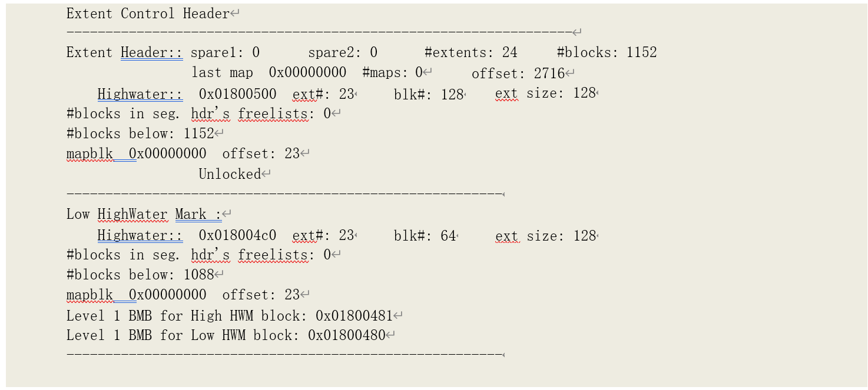Click the "#blocks below: 1152" line
Screen dimensions: 868x390
pos(140,134)
